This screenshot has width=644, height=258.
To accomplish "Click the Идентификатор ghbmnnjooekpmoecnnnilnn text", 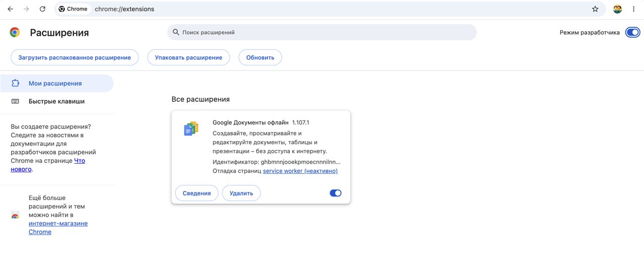I will click(x=277, y=162).
